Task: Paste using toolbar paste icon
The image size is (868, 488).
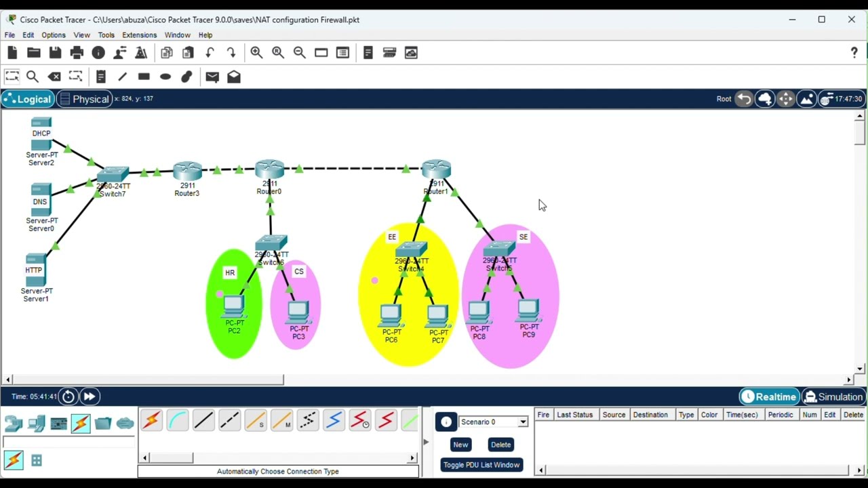Action: (188, 53)
